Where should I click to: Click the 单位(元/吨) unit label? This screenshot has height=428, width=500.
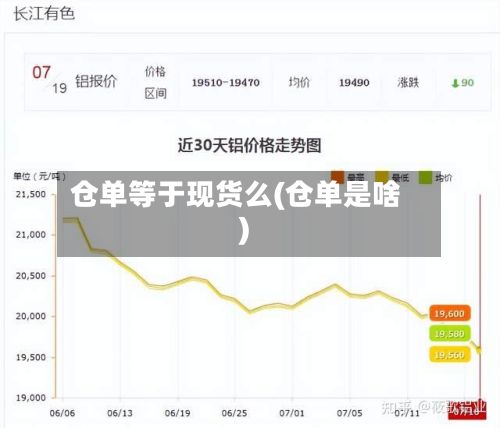pos(40,176)
